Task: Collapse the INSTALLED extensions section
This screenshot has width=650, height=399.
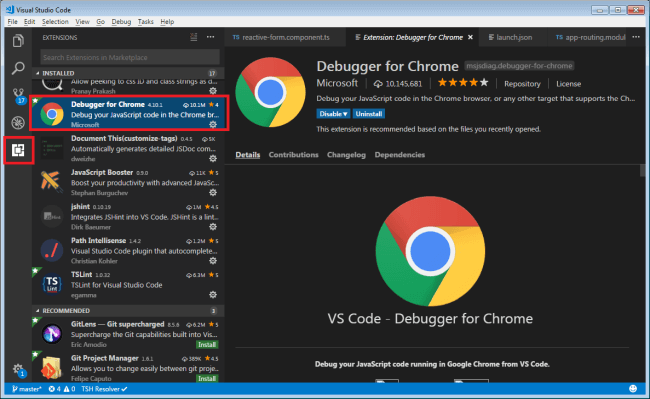Action: click(37, 73)
